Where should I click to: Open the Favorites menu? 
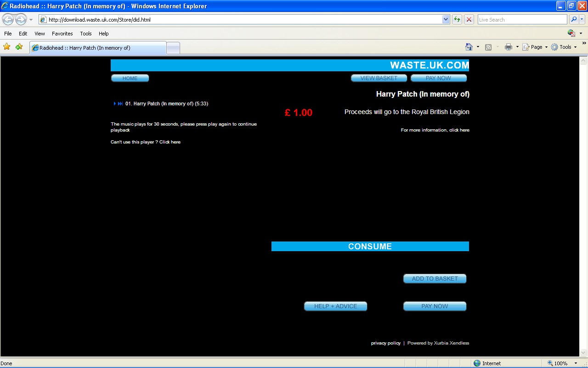pos(62,34)
